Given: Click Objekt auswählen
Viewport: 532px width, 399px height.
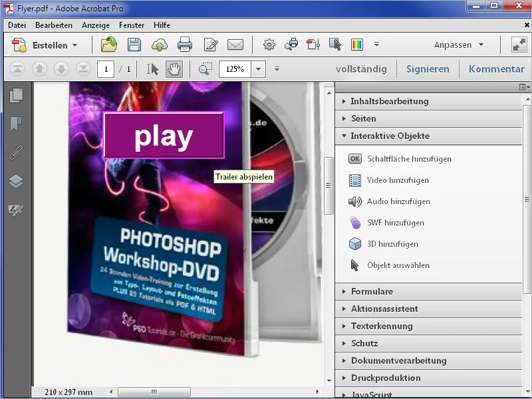Looking at the screenshot, I should (390, 265).
